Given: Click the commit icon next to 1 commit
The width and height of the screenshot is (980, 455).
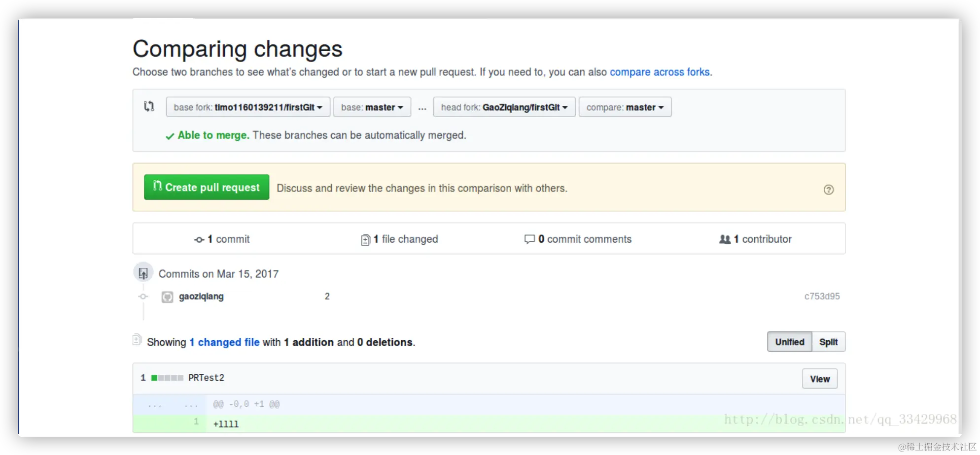Looking at the screenshot, I should pos(199,240).
